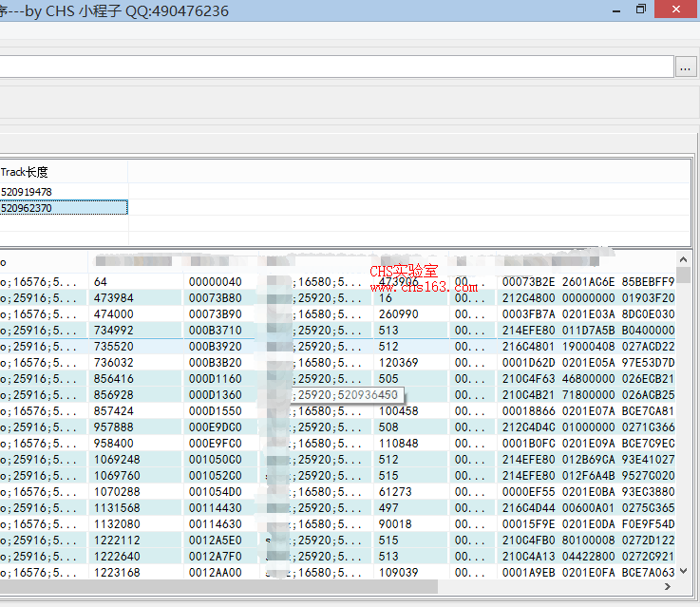Image resolution: width=700 pixels, height=607 pixels.
Task: Click the horizontal scrollbar thumb
Action: [218, 586]
